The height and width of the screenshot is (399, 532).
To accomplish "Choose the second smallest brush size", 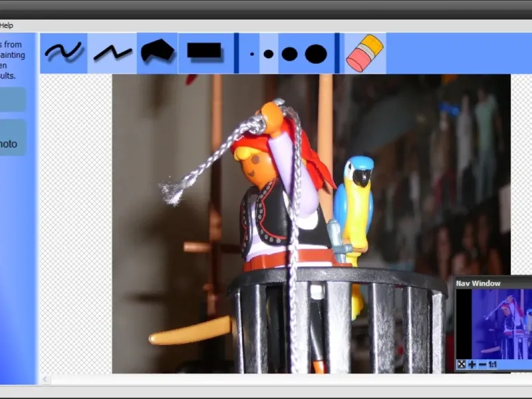I will click(x=269, y=54).
